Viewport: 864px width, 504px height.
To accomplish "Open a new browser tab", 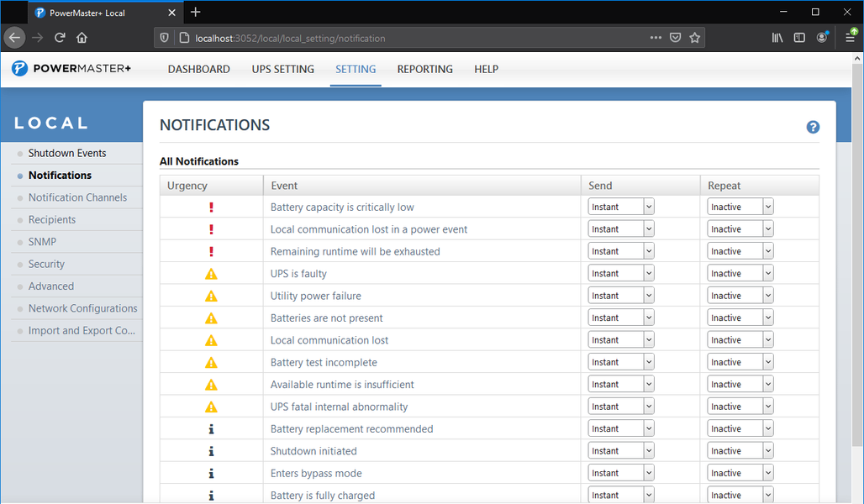I will [x=196, y=13].
